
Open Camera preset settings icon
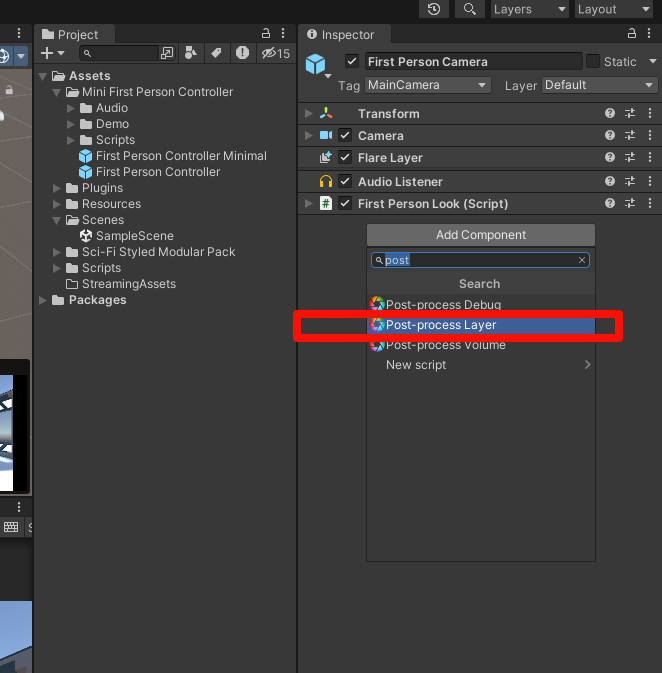[630, 135]
